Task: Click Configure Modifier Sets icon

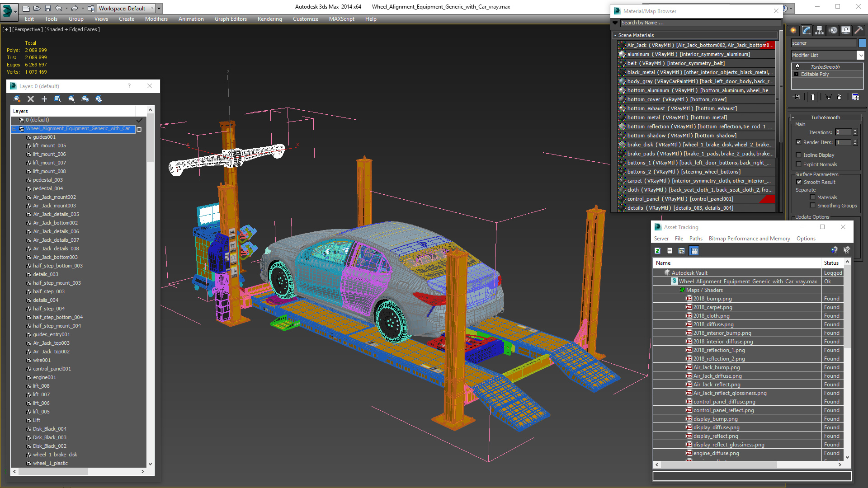Action: coord(855,97)
